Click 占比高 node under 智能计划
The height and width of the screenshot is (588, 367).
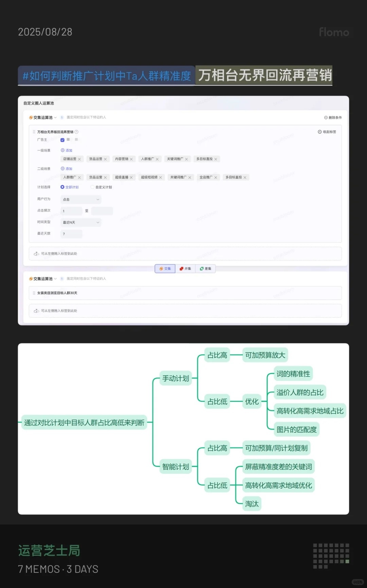pyautogui.click(x=217, y=448)
